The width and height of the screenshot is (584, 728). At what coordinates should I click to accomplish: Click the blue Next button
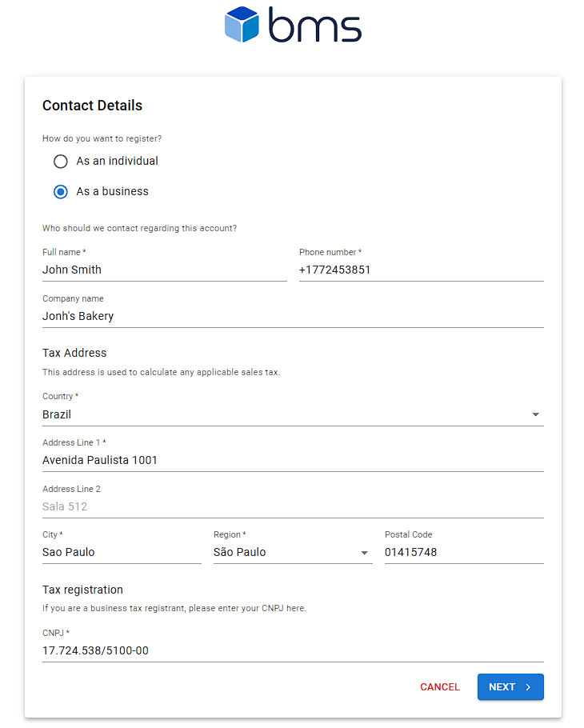pos(510,687)
